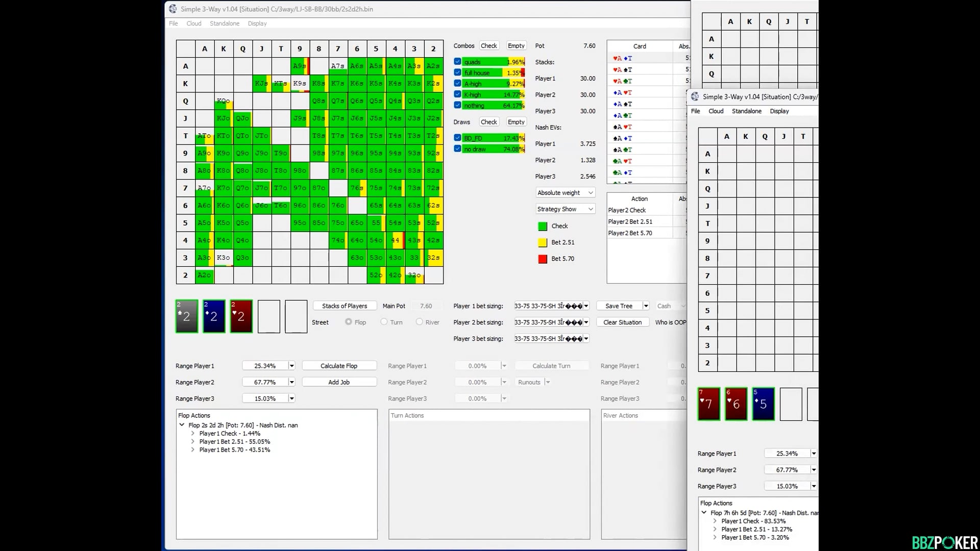Open the Absolute weight dropdown
Screen dimensions: 980x551
565,193
